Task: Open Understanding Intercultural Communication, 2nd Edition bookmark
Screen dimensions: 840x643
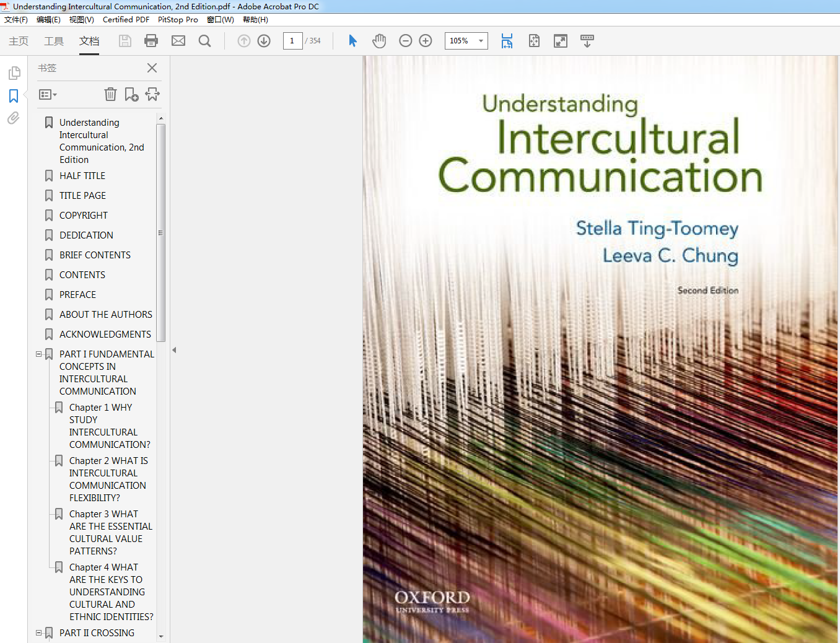Action: point(102,141)
